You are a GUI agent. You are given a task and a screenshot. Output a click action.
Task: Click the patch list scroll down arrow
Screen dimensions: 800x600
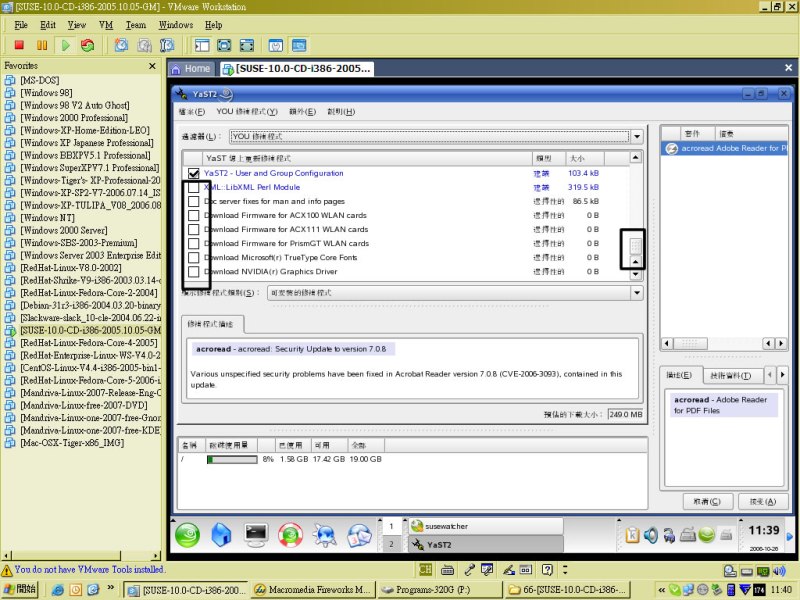(635, 274)
